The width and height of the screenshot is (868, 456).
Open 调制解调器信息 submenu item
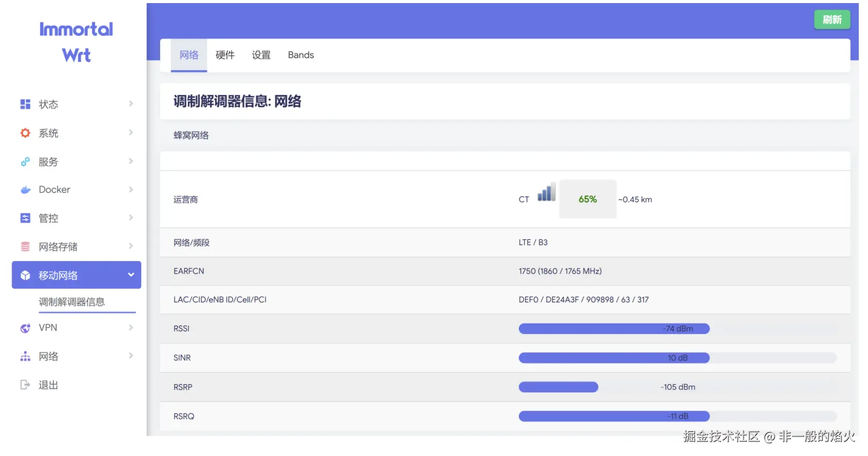point(72,302)
